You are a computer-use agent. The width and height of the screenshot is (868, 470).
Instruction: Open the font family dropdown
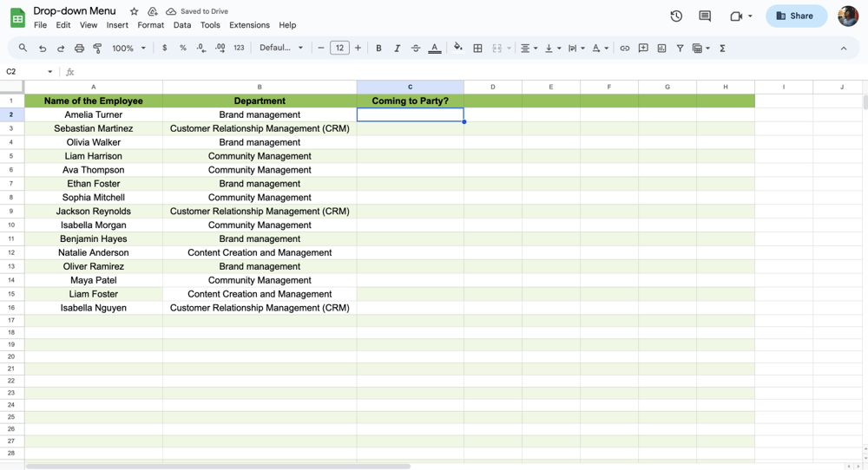tap(281, 48)
